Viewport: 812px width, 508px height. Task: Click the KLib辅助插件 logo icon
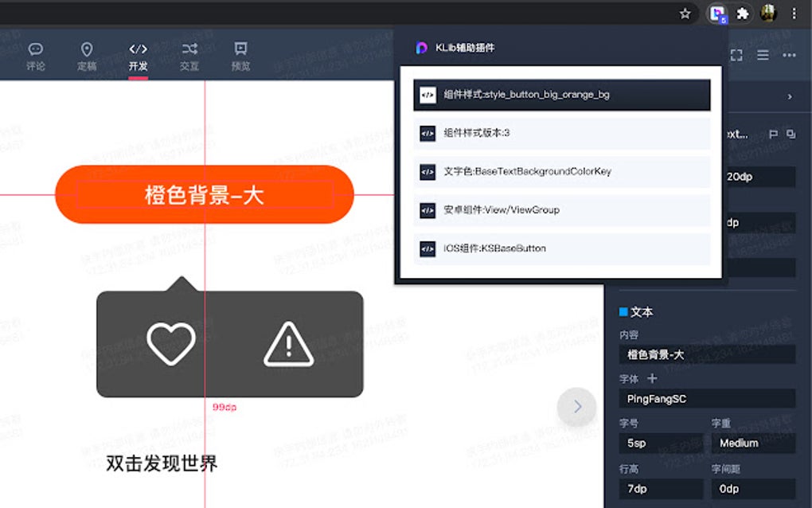[x=422, y=48]
